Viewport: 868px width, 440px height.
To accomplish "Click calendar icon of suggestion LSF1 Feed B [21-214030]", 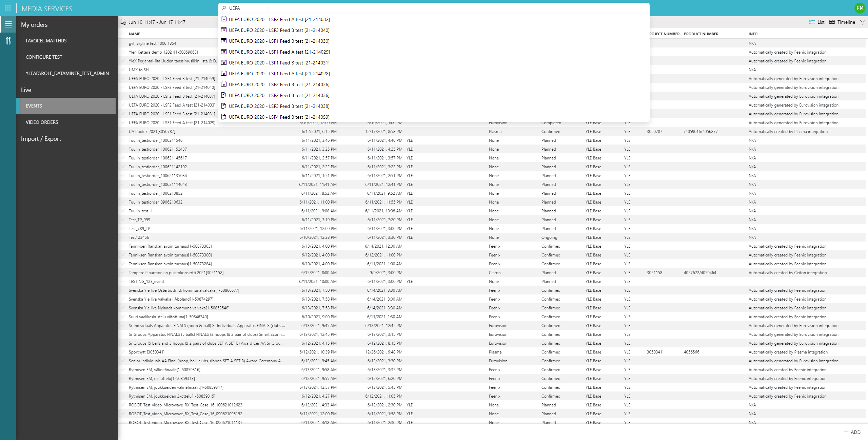I will (224, 41).
